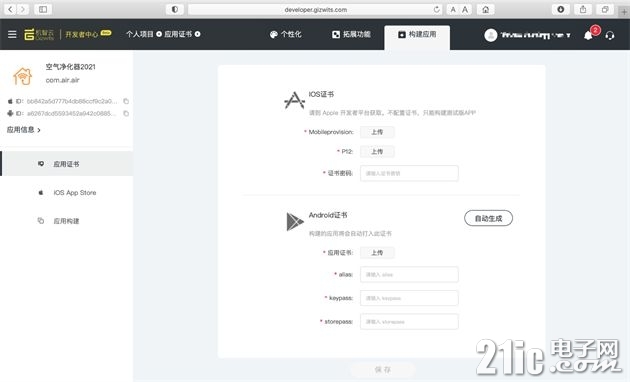This screenshot has height=382, width=630.
Task: Copy the Android app ID
Action: click(126, 114)
